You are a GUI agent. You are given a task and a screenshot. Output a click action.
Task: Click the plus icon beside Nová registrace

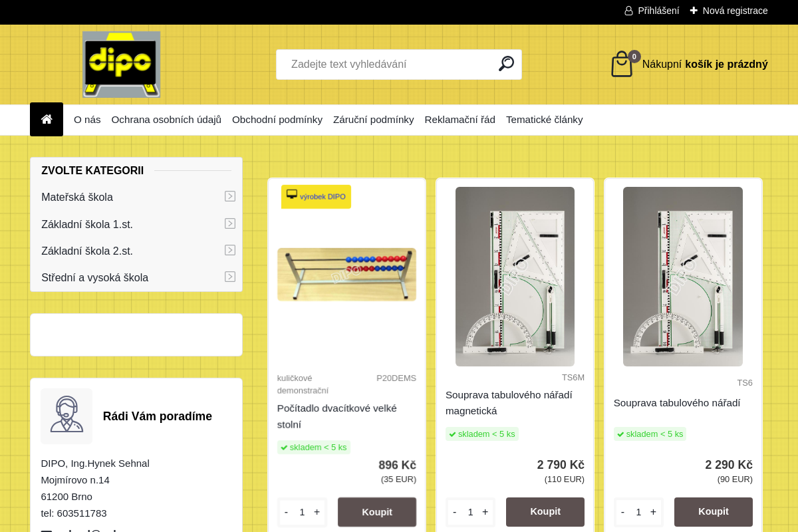pos(694,11)
